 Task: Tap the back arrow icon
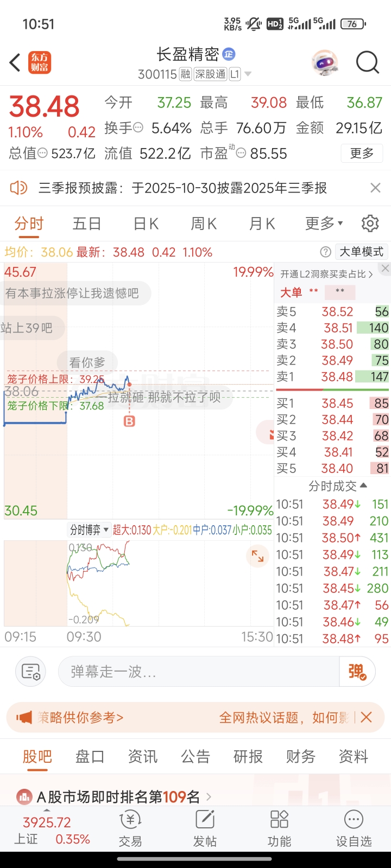(x=15, y=62)
